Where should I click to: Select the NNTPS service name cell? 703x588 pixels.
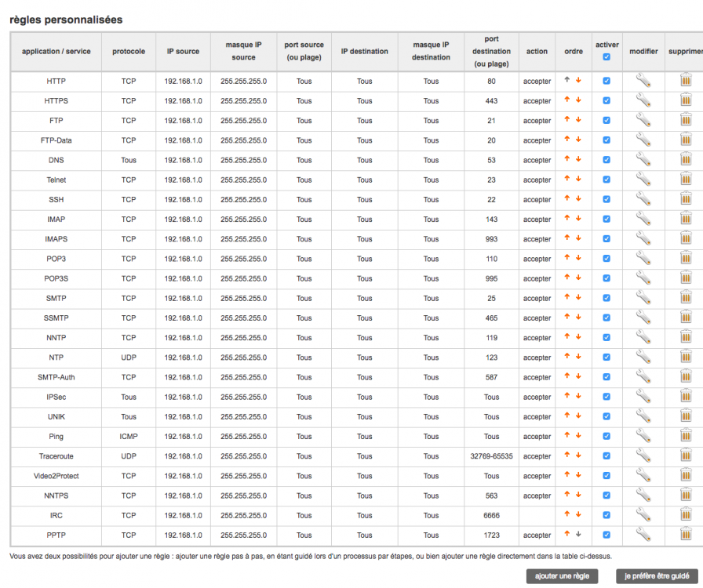[56, 495]
